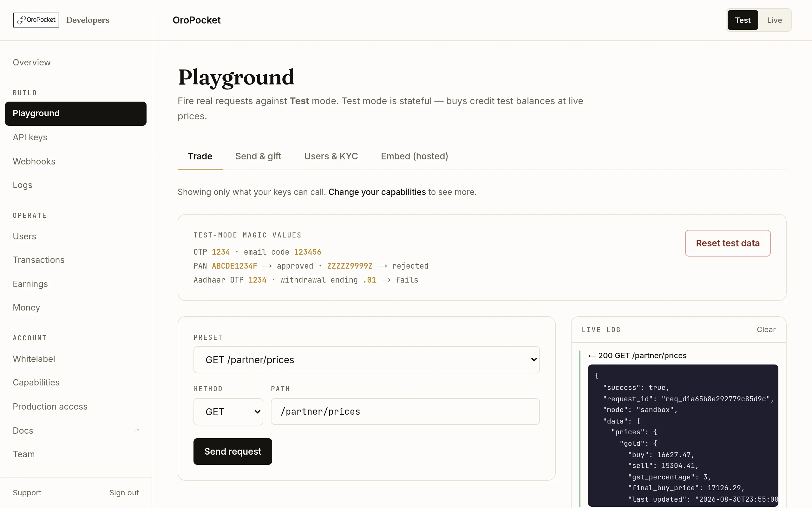Select the Trade tab
The image size is (812, 508).
[x=200, y=156]
